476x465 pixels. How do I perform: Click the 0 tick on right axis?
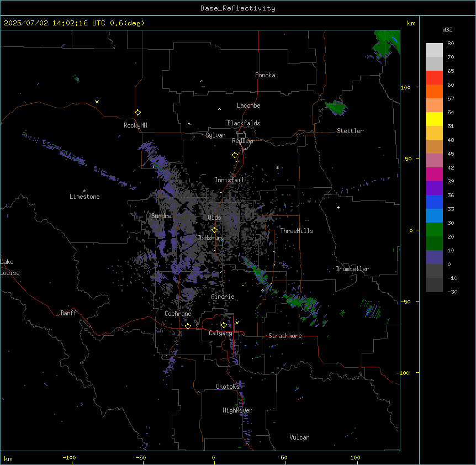[411, 230]
